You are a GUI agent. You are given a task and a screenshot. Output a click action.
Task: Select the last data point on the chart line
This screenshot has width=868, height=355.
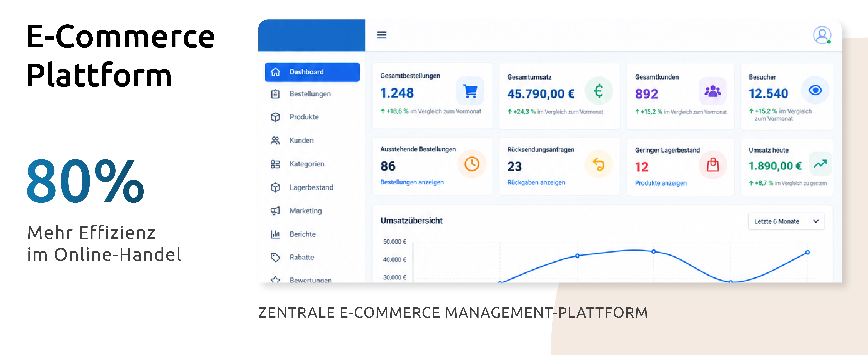tap(807, 252)
